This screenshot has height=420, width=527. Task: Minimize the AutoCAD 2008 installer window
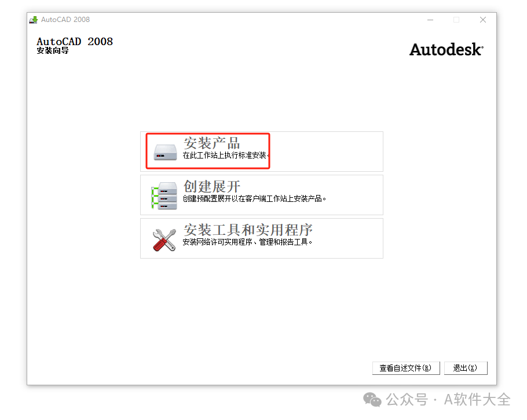[430, 20]
